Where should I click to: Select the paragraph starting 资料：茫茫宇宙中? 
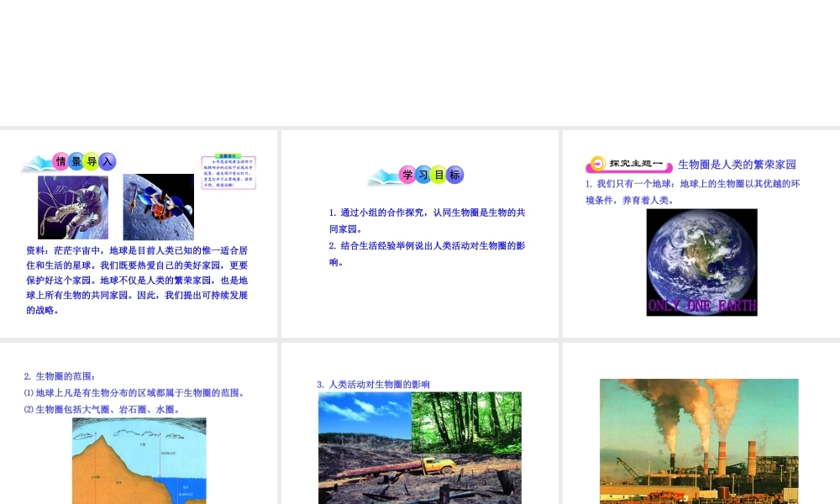tap(137, 280)
